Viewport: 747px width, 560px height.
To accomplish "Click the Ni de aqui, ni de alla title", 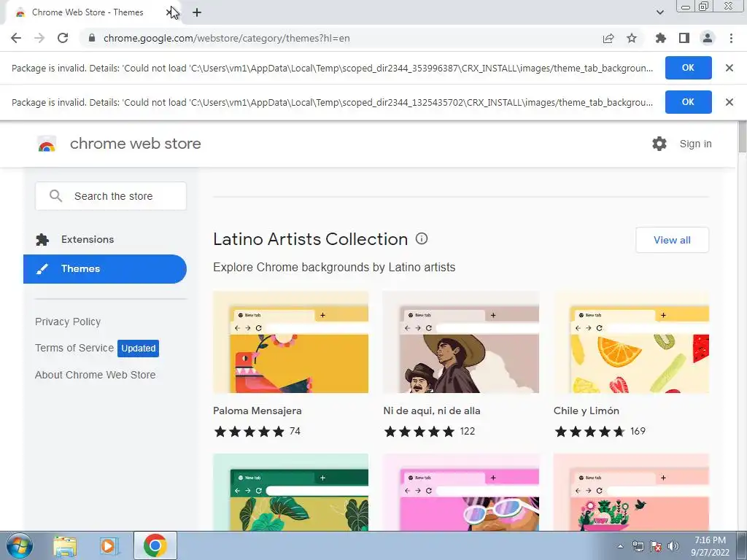I will 432,411.
